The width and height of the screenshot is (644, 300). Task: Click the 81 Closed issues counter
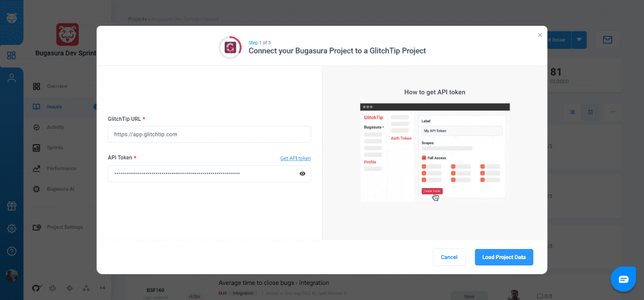(x=559, y=75)
